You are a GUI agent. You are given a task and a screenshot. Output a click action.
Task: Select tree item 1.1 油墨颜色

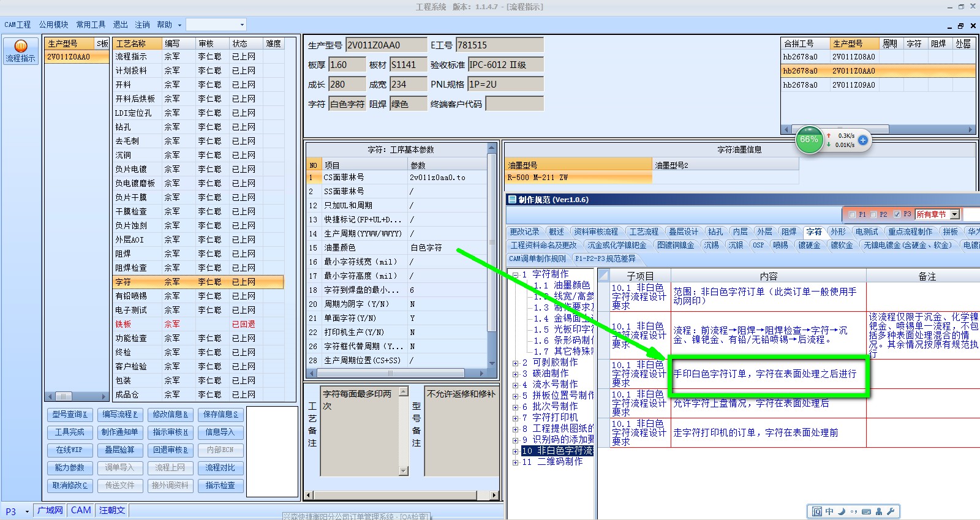(x=562, y=285)
